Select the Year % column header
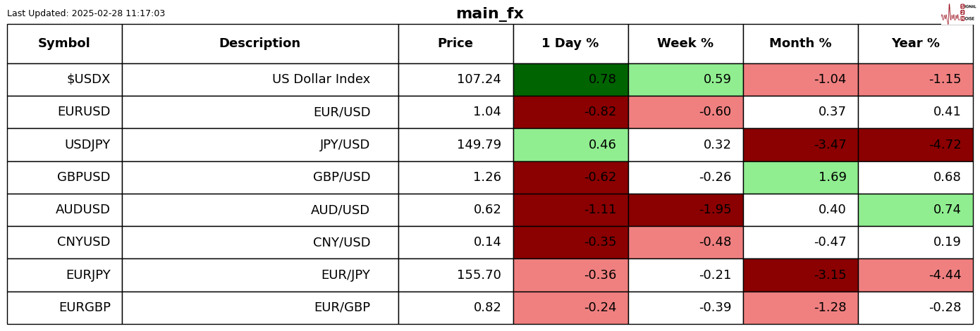Screen dimensions: 980x331 point(915,44)
